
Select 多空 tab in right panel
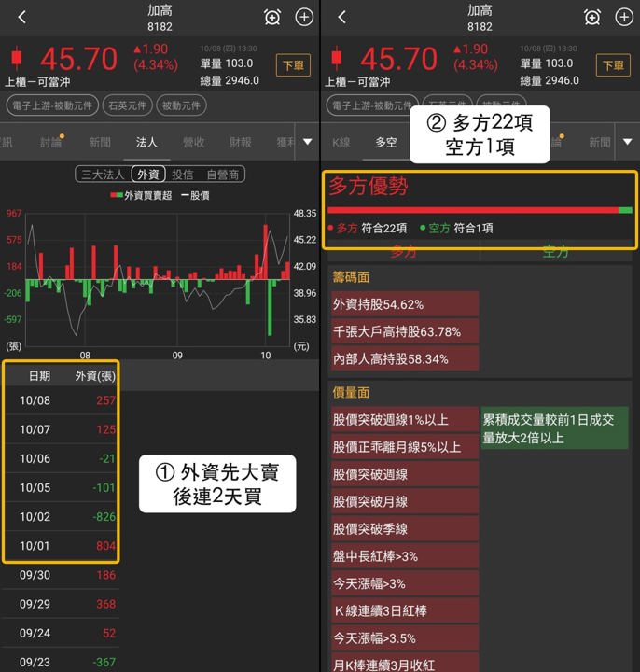coord(386,142)
